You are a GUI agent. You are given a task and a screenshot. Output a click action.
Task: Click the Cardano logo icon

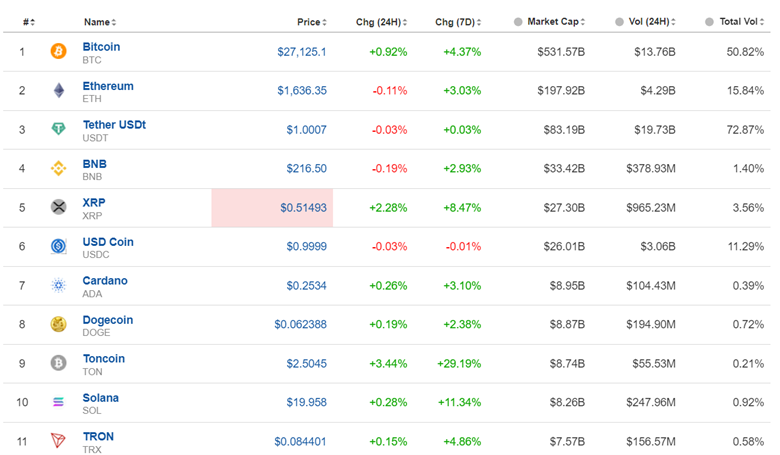point(59,285)
